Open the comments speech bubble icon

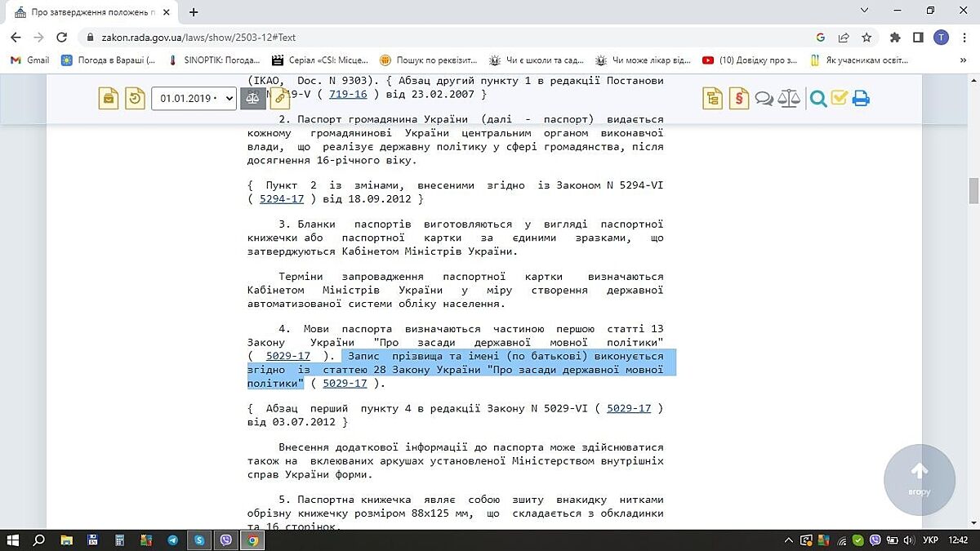(764, 99)
